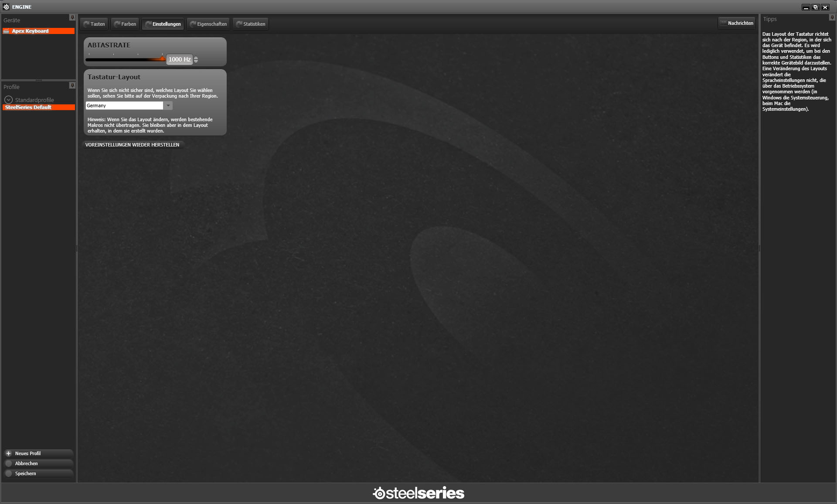837x504 pixels.
Task: Go to the Eigenschaften tab
Action: (208, 24)
